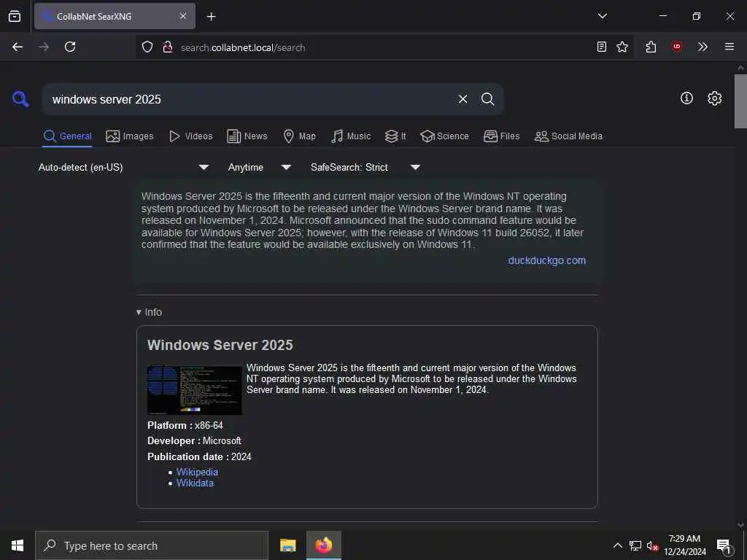Open the notification center icon
This screenshot has width=747, height=560.
coord(724,545)
